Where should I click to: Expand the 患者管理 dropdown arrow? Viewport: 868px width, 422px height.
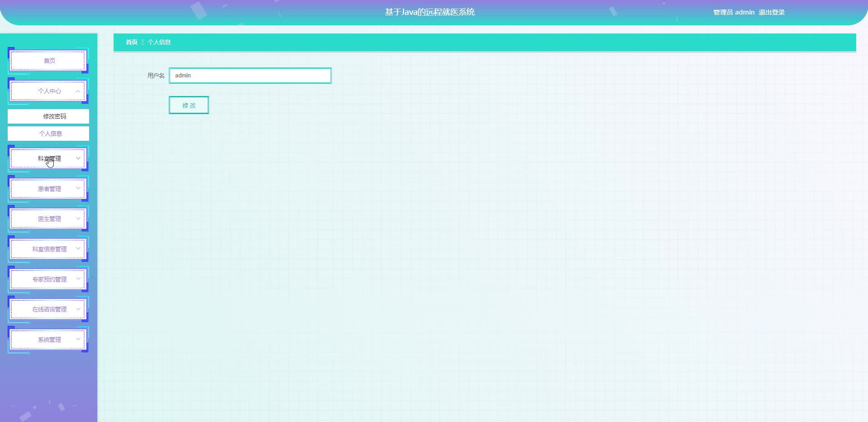[x=78, y=188]
